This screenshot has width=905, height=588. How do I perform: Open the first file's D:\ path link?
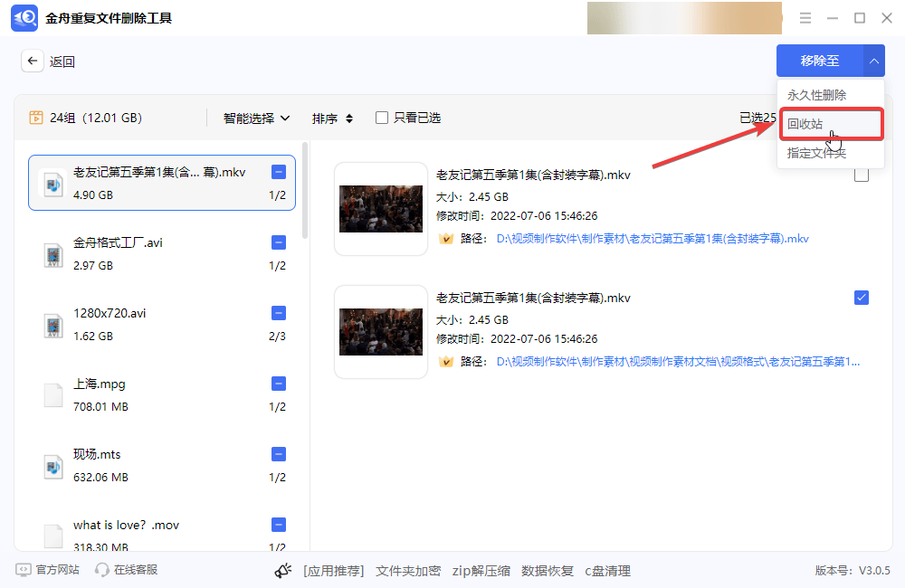point(653,238)
